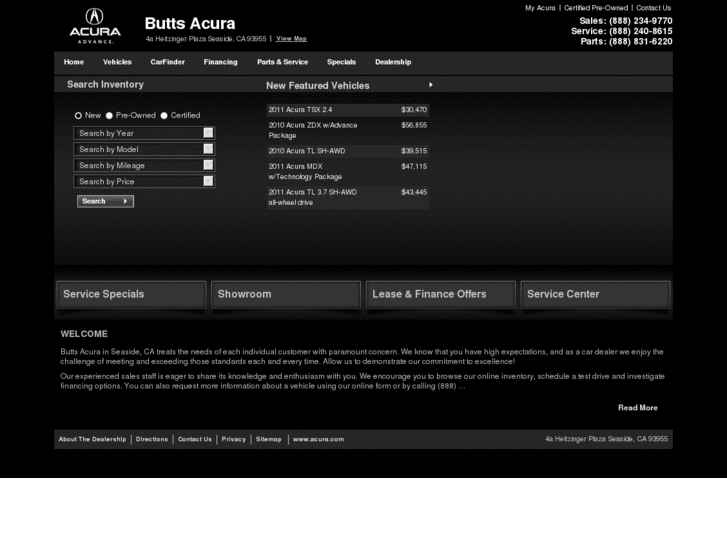Open the Parts & Service menu
This screenshot has height=545, width=727.
(x=282, y=62)
